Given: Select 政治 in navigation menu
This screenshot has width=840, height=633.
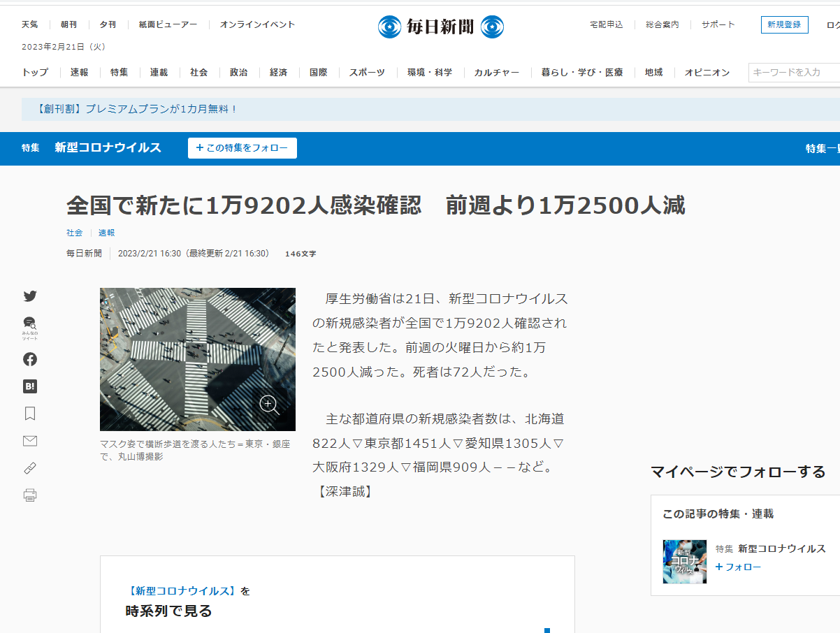Looking at the screenshot, I should [238, 72].
